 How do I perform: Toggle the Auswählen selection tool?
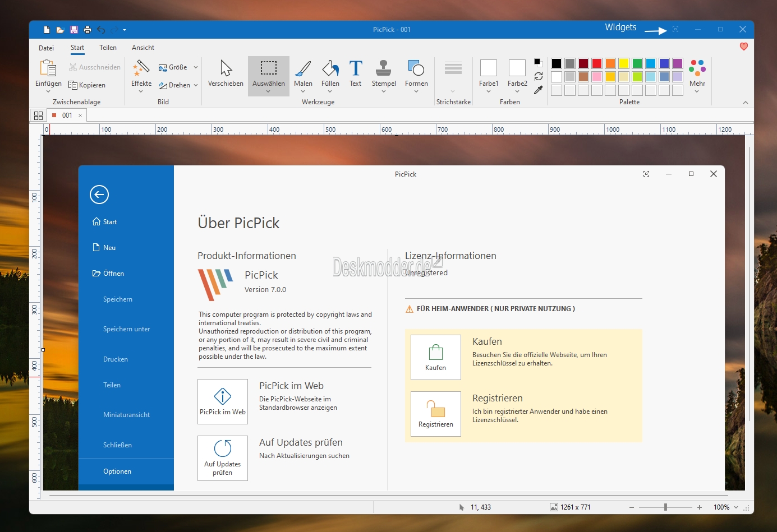click(268, 73)
